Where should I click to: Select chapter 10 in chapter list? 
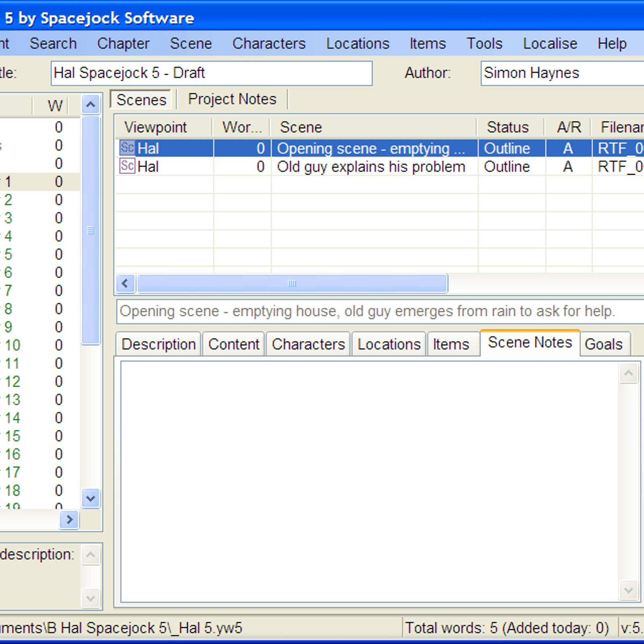39,345
